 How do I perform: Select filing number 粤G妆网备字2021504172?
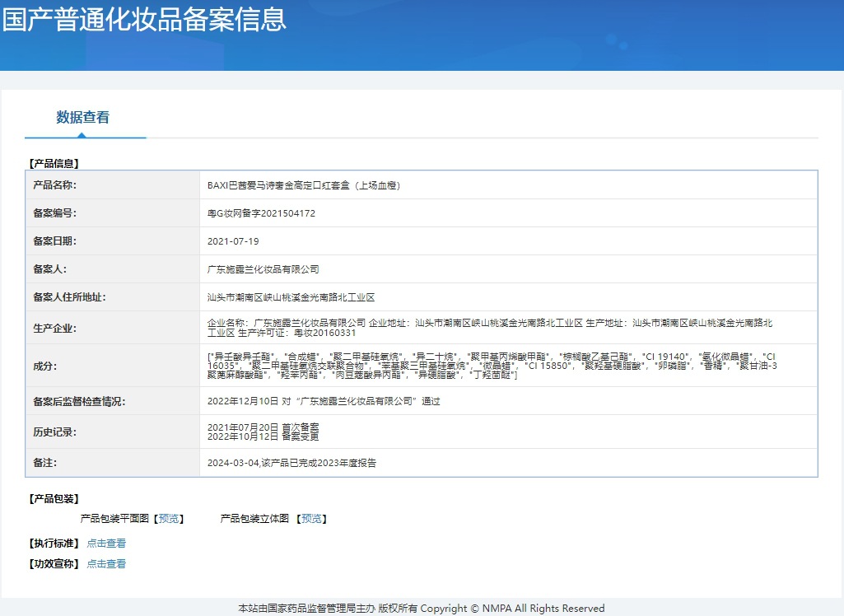coord(262,213)
